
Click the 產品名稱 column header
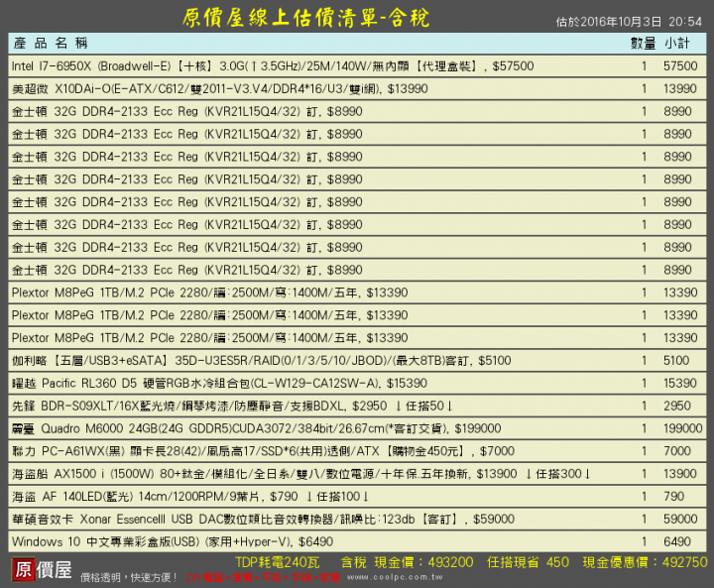[x=51, y=44]
